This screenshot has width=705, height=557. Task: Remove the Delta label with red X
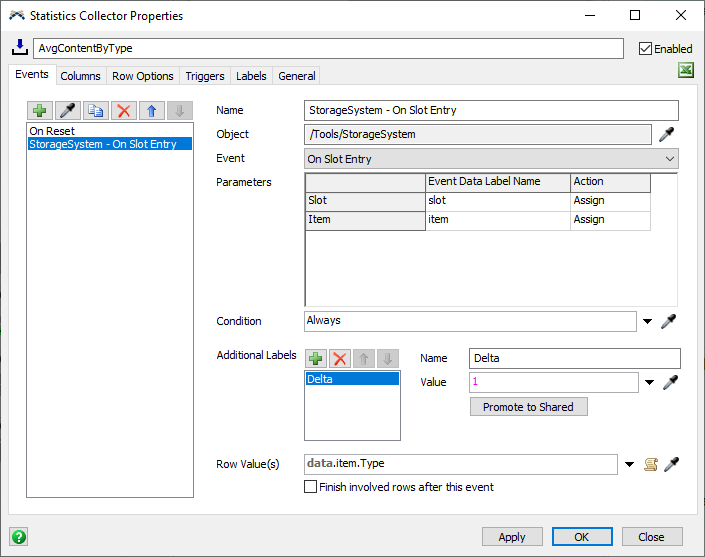click(340, 358)
